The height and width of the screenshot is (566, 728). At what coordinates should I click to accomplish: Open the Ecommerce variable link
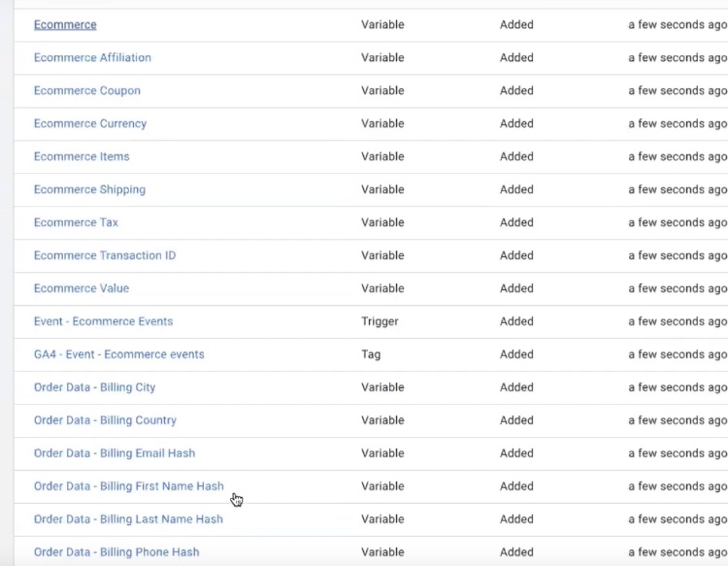pyautogui.click(x=65, y=24)
